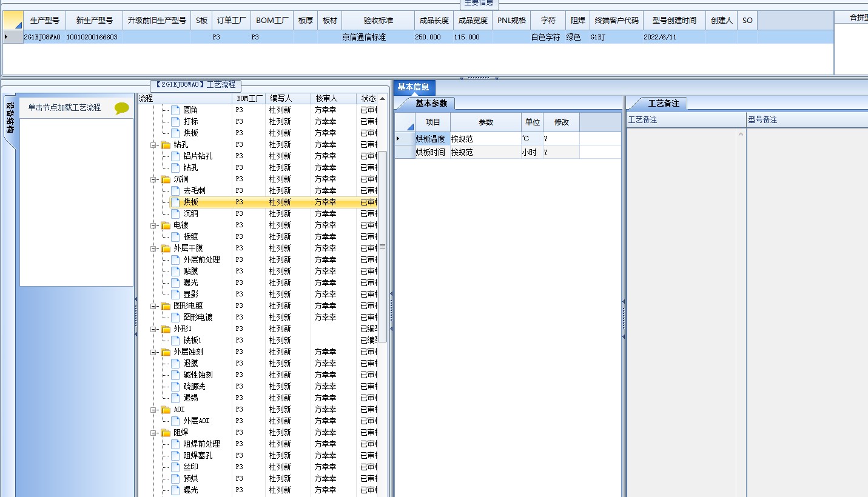Click the document icon beside 丝印
This screenshot has height=497, width=868.
click(x=175, y=467)
